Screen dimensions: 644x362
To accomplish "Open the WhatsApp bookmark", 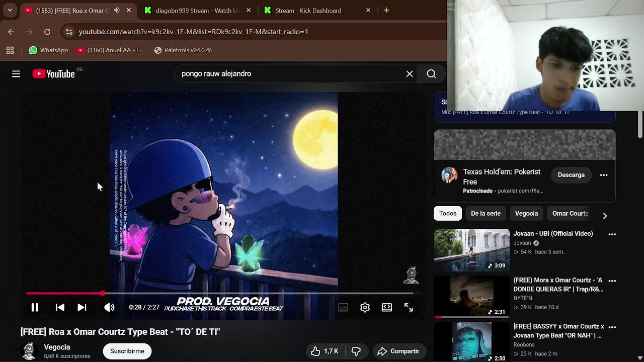I will coord(49,50).
